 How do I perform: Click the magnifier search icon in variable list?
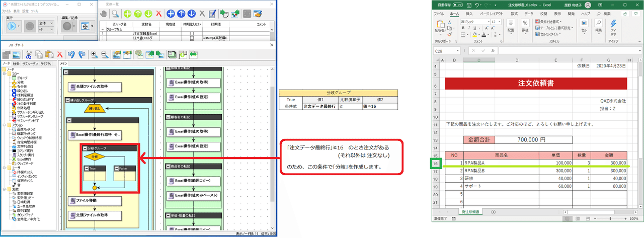pos(115,14)
